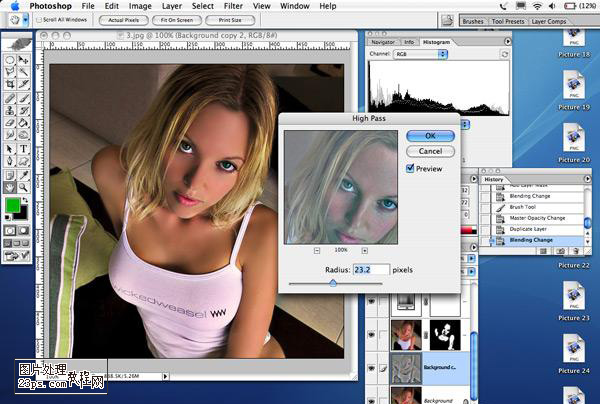Select the Paint Bucket tool
The height and width of the screenshot is (404, 600).
(24, 123)
